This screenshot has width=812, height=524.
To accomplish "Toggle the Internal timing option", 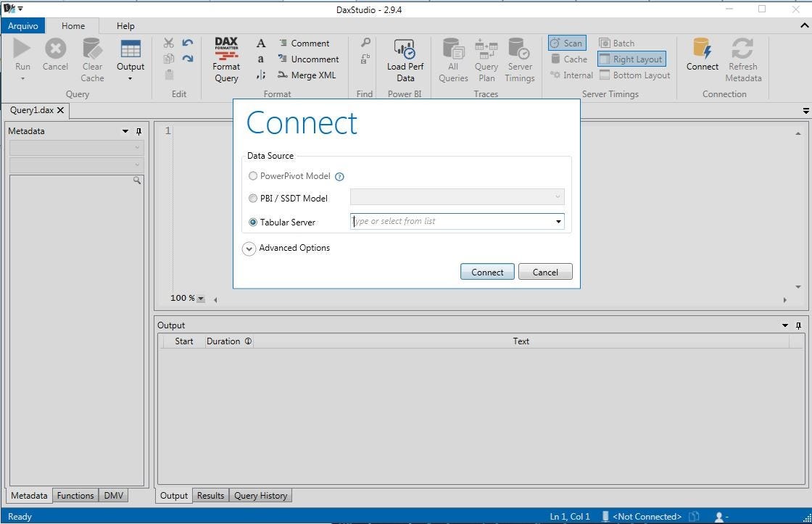I will pos(571,75).
